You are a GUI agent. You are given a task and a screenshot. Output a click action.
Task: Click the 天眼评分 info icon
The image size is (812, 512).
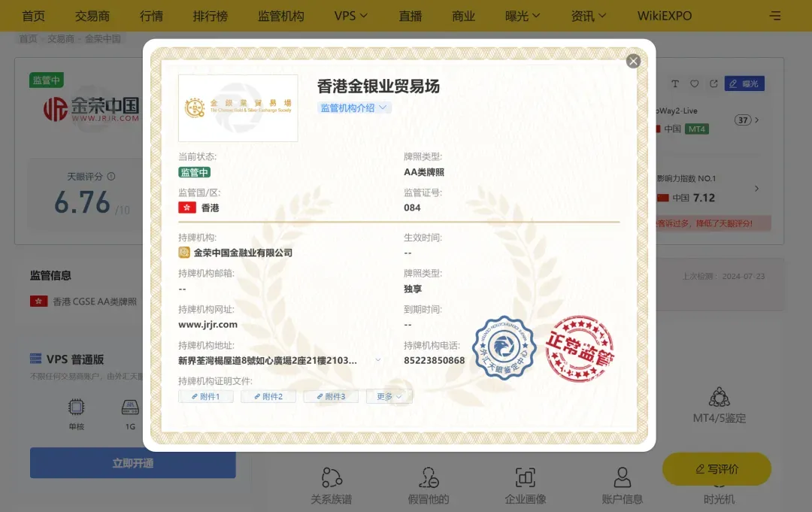tap(111, 177)
